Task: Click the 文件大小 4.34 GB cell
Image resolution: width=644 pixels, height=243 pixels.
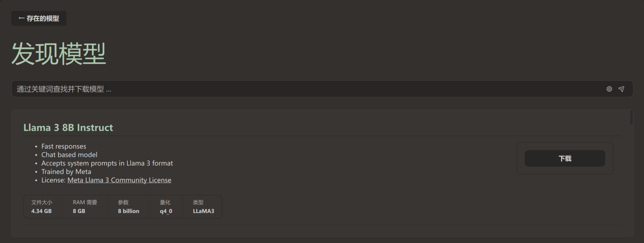Action: 42,207
